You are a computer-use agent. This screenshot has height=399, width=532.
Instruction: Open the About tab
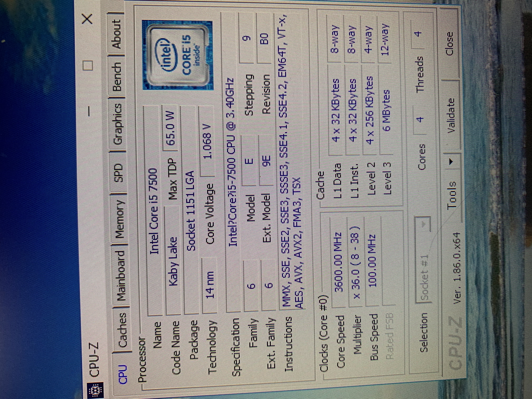(116, 34)
